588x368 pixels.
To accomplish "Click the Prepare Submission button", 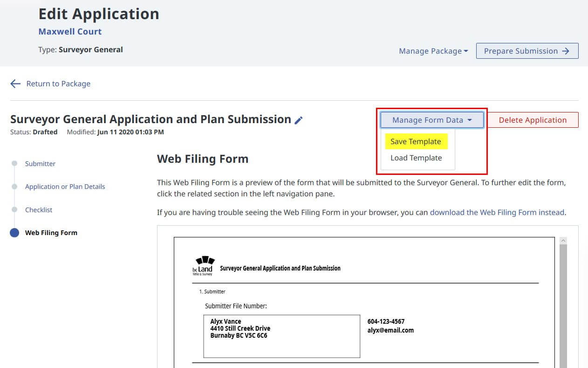I will 527,51.
